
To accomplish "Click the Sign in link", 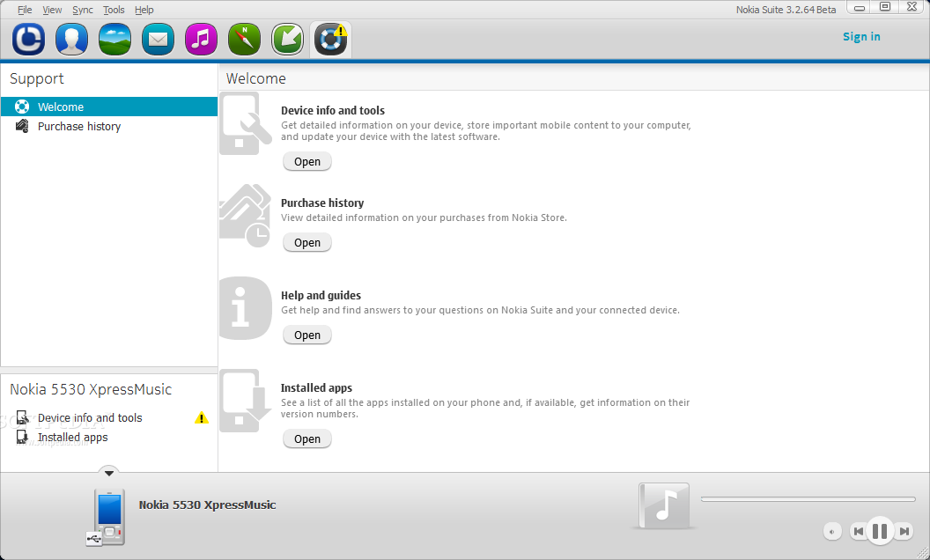I will point(861,37).
